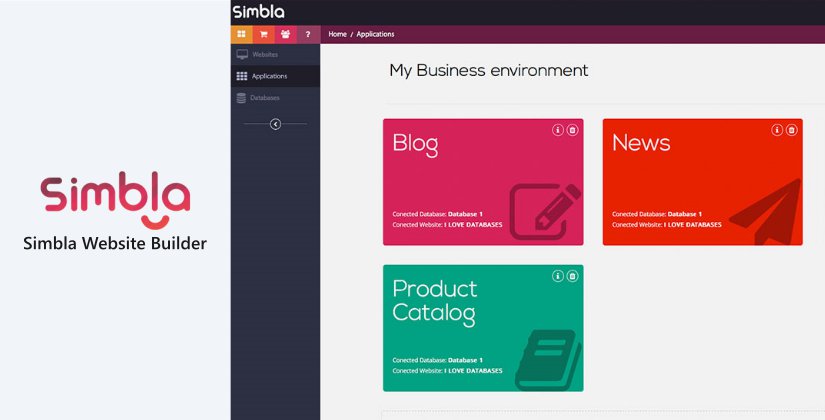Select Applications in the sidebar
The height and width of the screenshot is (420, 825).
[269, 76]
